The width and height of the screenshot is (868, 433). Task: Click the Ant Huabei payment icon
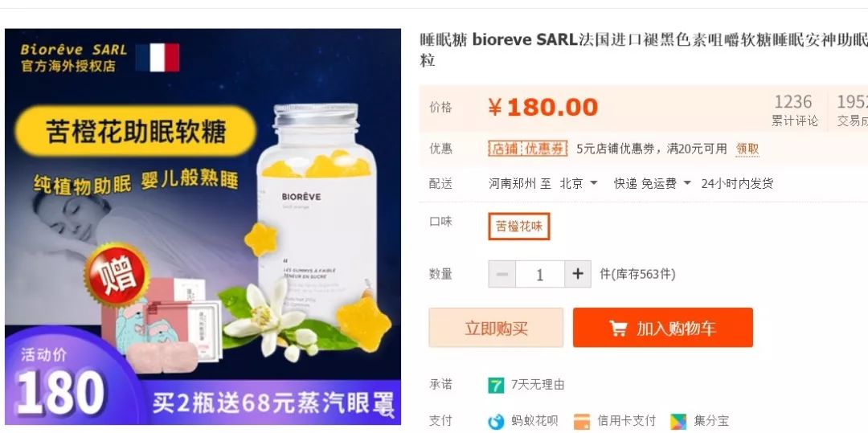tap(496, 422)
